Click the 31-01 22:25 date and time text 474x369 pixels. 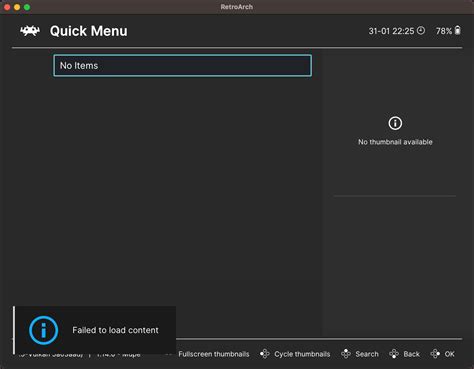tap(391, 31)
